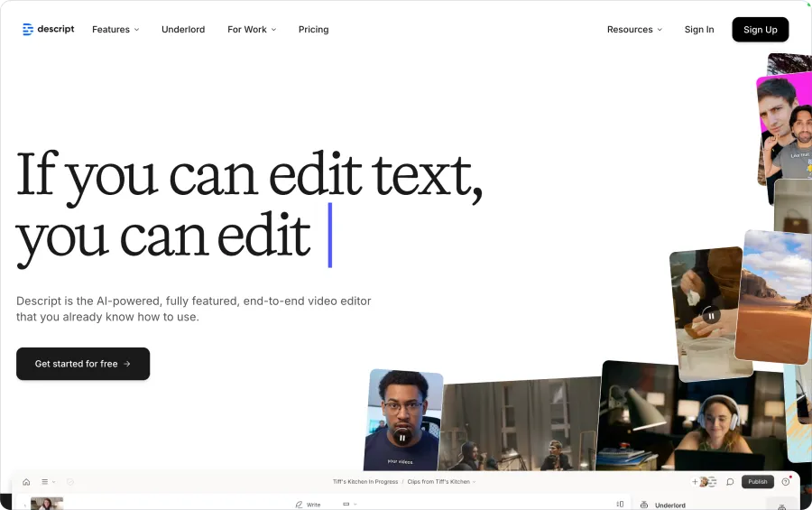Click the plus add collaborator icon
The image size is (812, 510).
(x=695, y=482)
